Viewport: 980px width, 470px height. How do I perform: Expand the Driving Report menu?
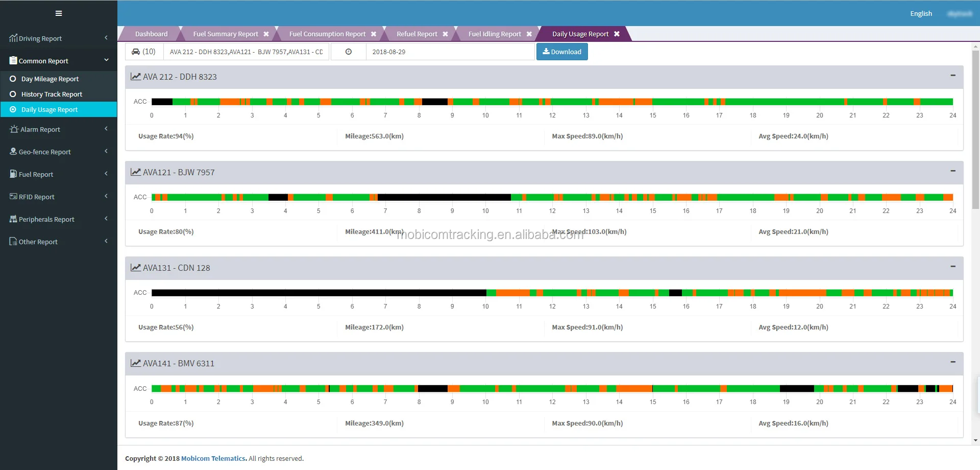[58, 38]
